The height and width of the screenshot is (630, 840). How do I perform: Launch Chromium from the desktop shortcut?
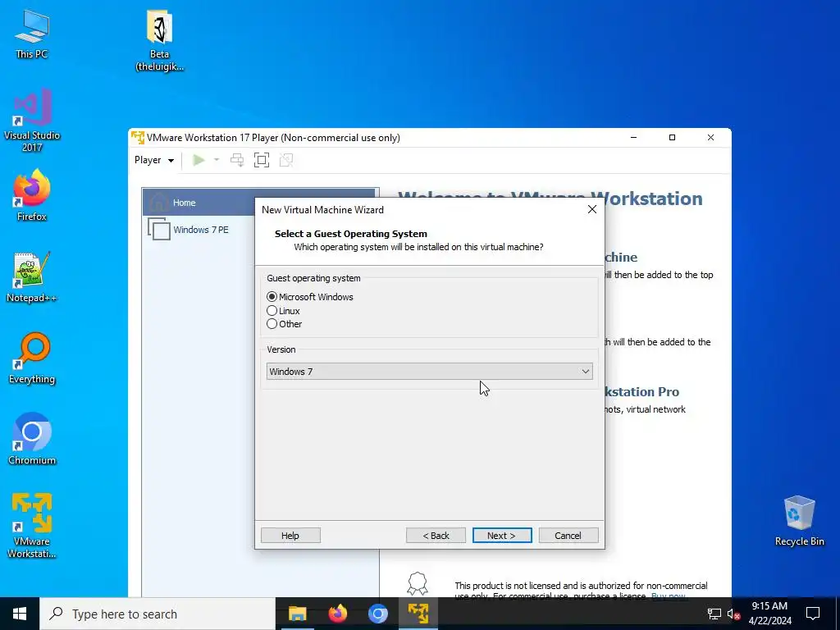click(32, 439)
